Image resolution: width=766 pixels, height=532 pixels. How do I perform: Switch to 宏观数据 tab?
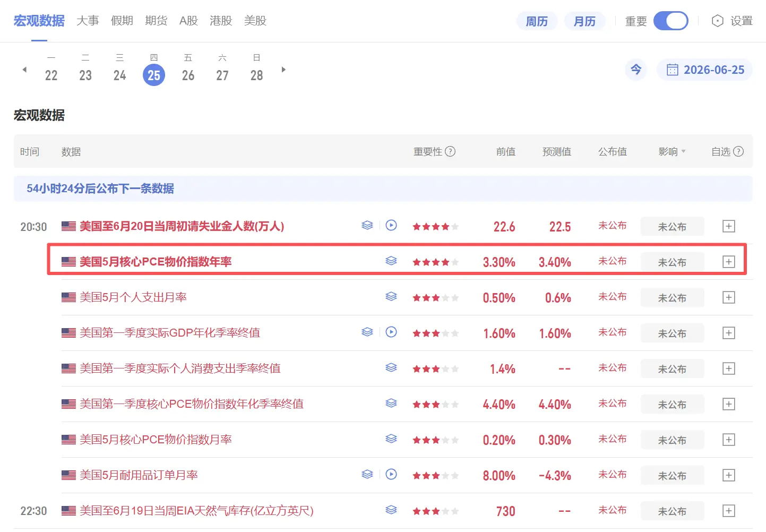click(39, 21)
